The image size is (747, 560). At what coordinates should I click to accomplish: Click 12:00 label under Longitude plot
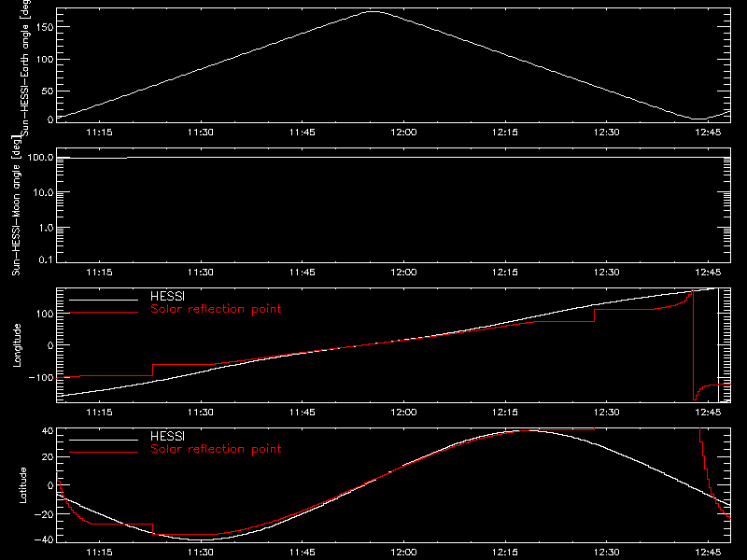pos(403,412)
